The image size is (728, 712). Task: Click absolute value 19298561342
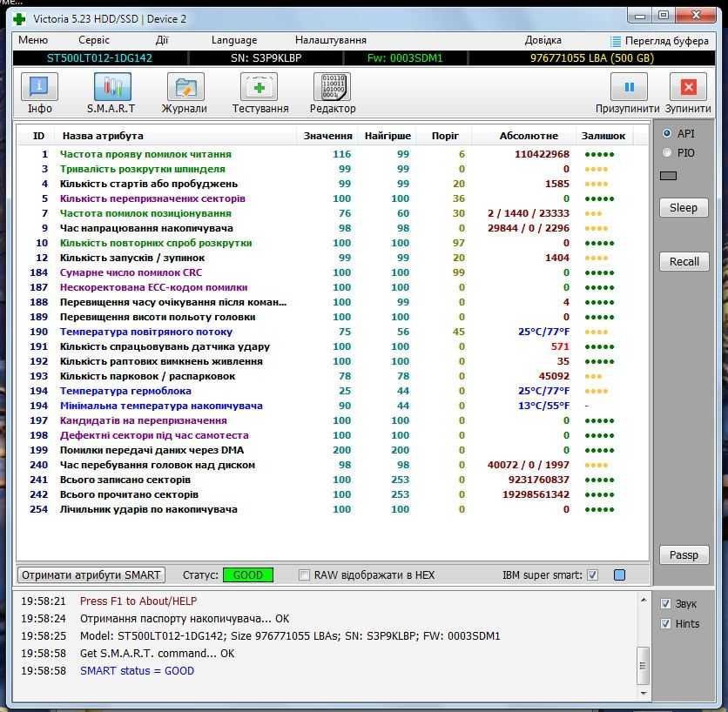[x=536, y=494]
